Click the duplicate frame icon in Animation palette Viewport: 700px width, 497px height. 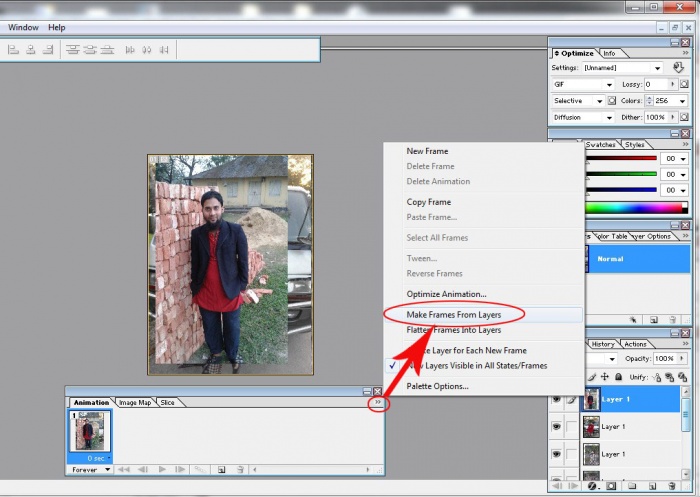220,469
